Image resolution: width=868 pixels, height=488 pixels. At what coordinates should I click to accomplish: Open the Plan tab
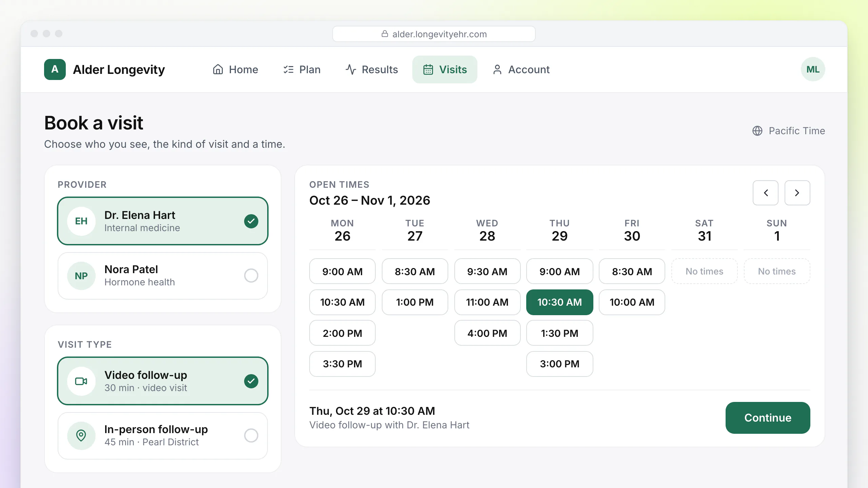coord(302,69)
